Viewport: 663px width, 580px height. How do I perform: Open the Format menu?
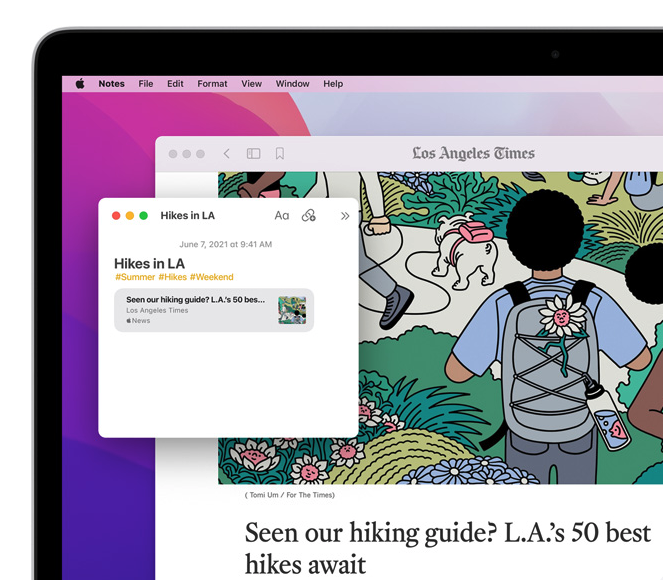(x=212, y=84)
